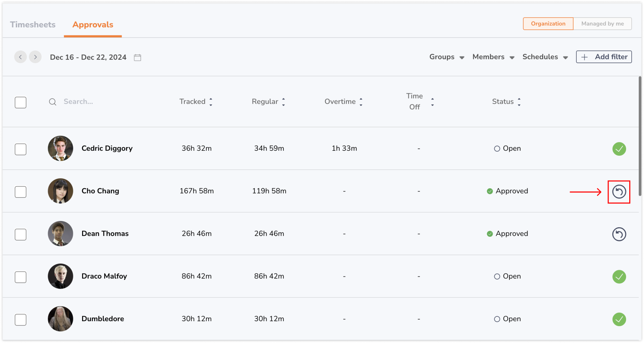
Task: Open the calendar date picker icon
Action: pos(137,57)
